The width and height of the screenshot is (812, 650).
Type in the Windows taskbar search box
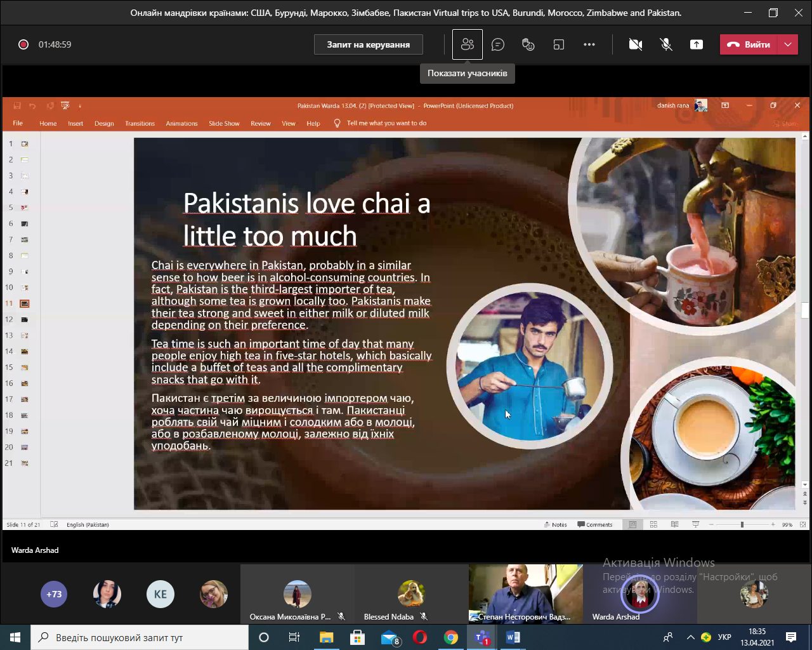pyautogui.click(x=140, y=637)
